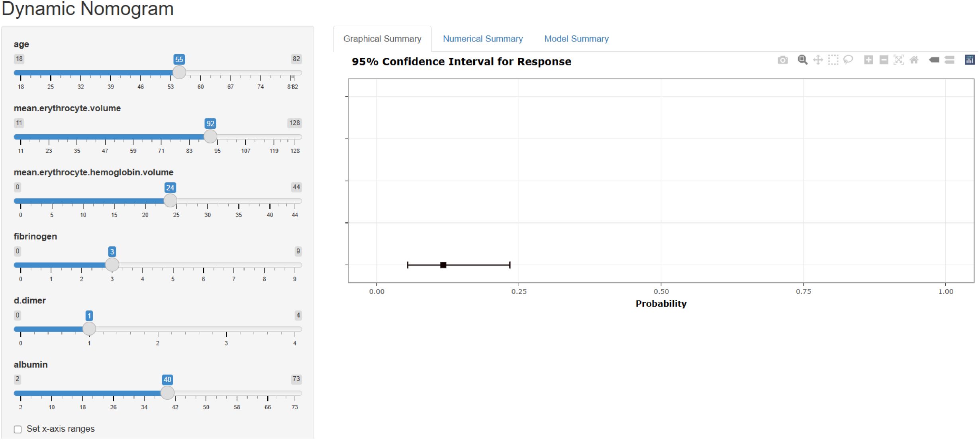Click the '95% Confidence Interval for Response' title

pos(461,62)
